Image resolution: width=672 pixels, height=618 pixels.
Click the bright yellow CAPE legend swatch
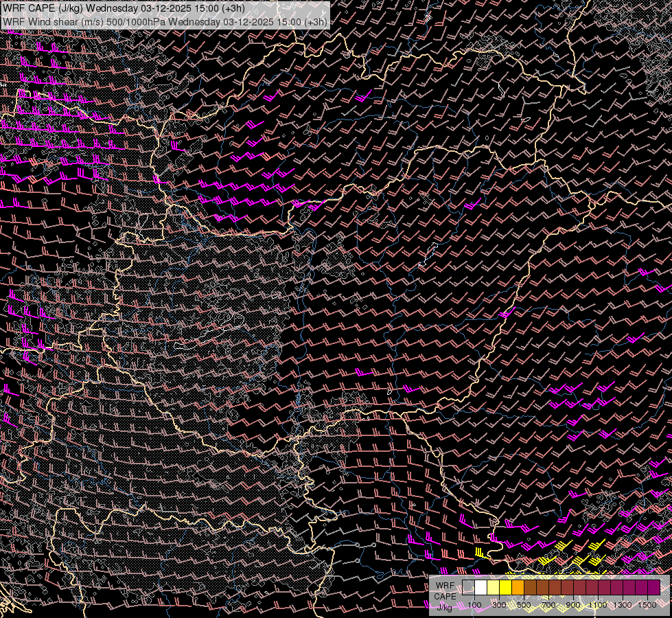tap(506, 587)
